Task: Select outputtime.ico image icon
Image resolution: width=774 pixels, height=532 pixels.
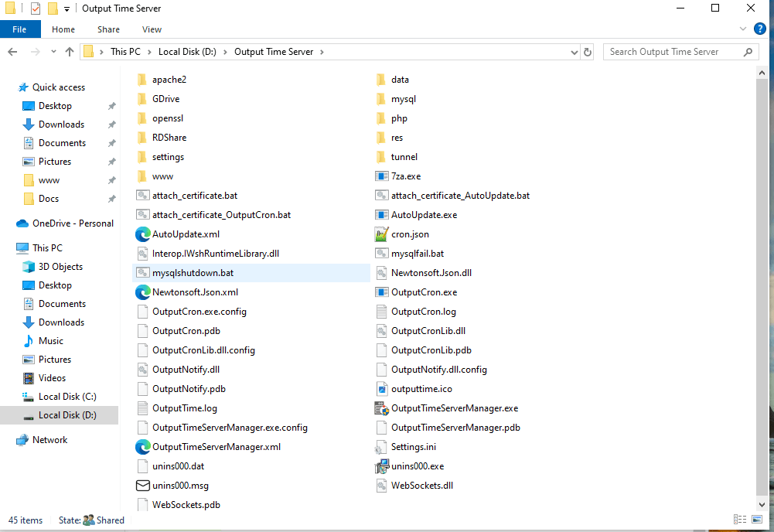Action: (x=381, y=389)
